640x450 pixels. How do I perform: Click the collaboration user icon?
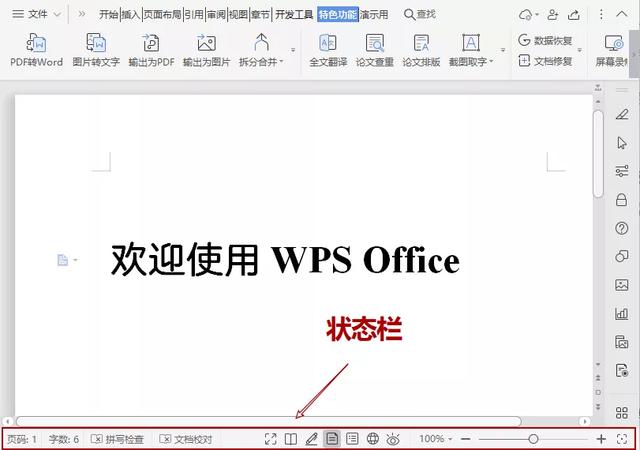[x=552, y=15]
